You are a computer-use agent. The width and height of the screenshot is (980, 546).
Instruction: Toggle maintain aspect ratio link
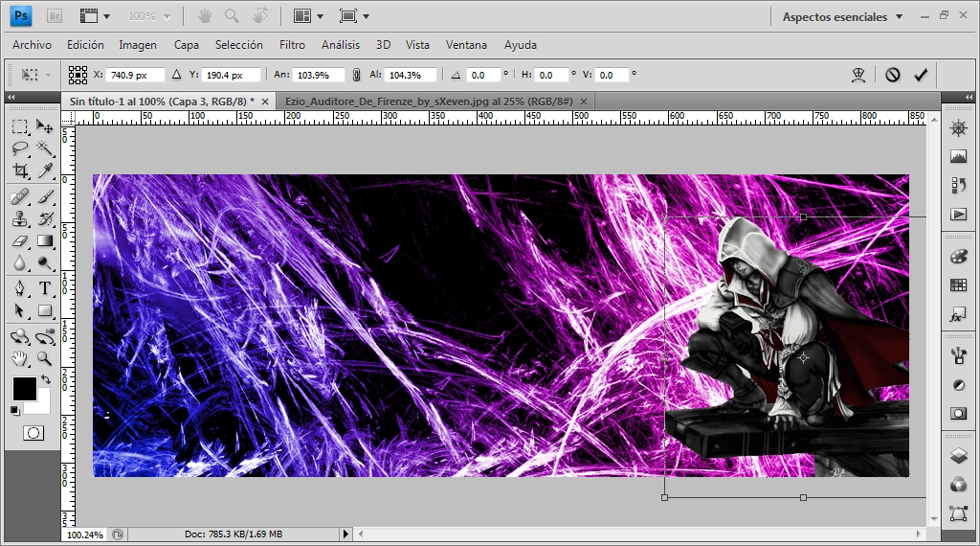(x=356, y=75)
